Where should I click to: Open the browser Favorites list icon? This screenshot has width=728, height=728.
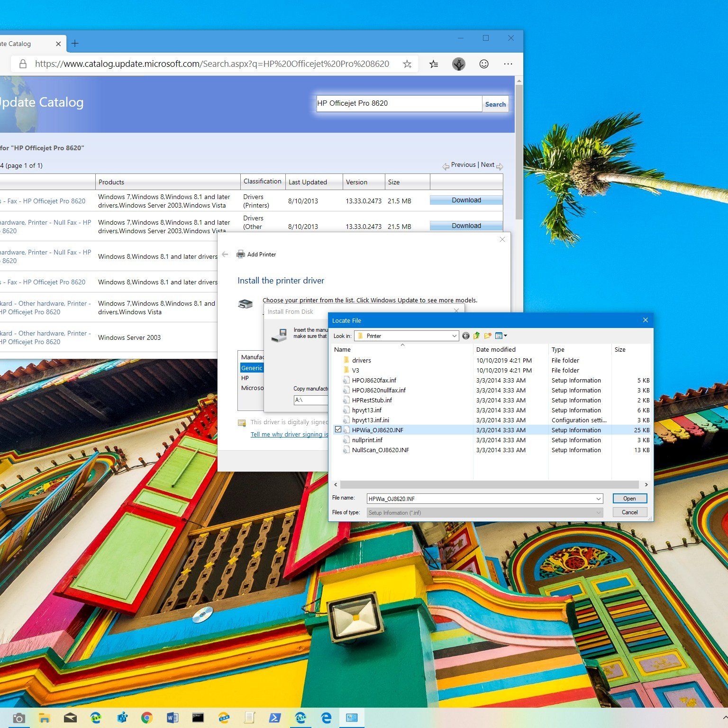click(434, 64)
